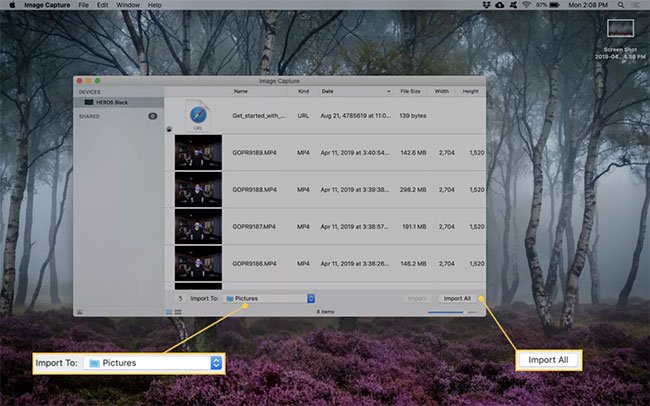Click the 146.2 MB file size cell
The width and height of the screenshot is (650, 406).
point(413,263)
